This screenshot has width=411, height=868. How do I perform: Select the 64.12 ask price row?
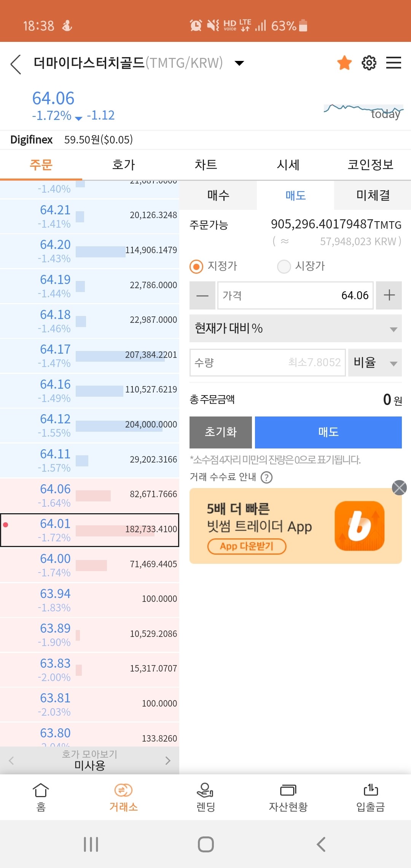pos(89,426)
